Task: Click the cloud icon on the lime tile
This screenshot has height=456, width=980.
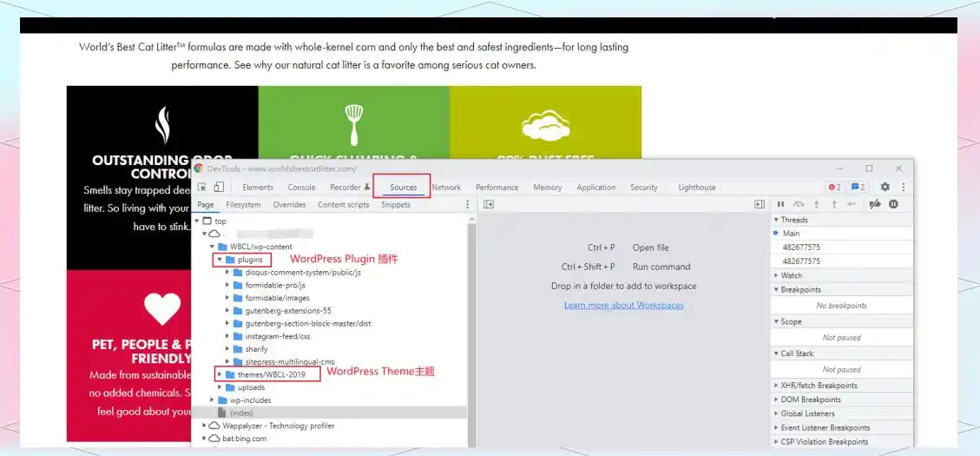Action: point(546,124)
